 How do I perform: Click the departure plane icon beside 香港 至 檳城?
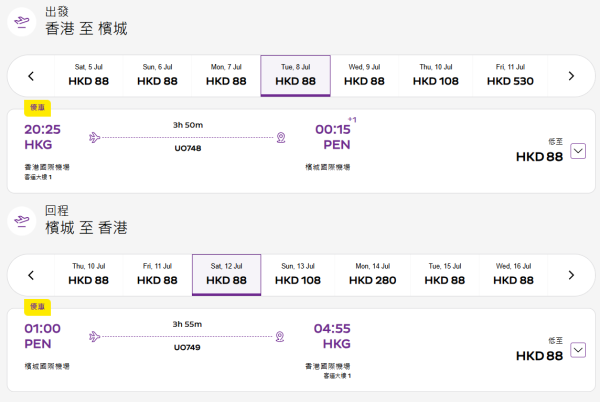[22, 22]
